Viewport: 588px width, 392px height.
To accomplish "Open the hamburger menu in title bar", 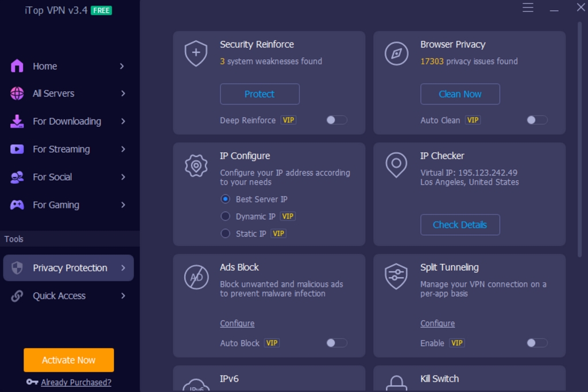I will coord(528,7).
